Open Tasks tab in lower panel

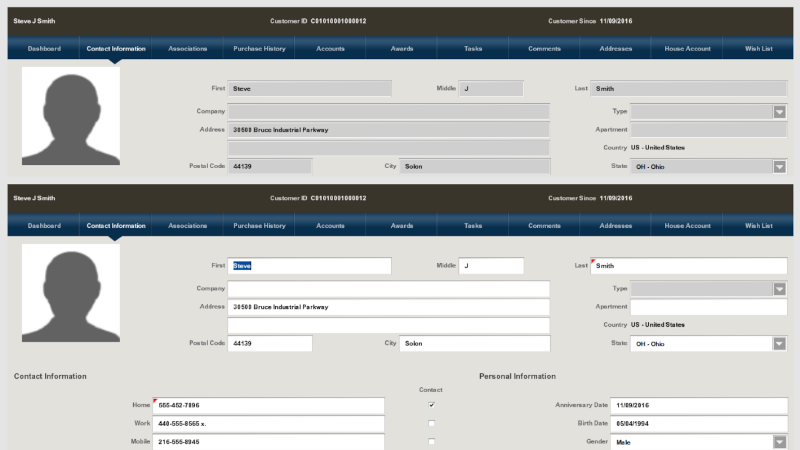coord(473,226)
